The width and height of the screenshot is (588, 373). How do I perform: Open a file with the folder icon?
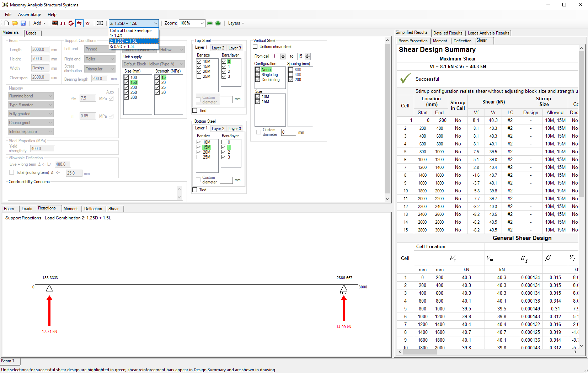click(15, 23)
